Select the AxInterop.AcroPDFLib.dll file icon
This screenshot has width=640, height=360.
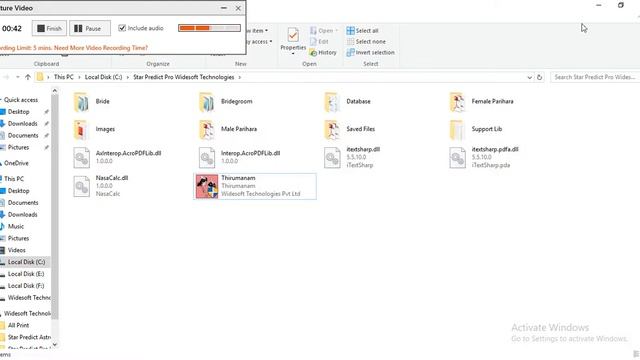(81, 158)
